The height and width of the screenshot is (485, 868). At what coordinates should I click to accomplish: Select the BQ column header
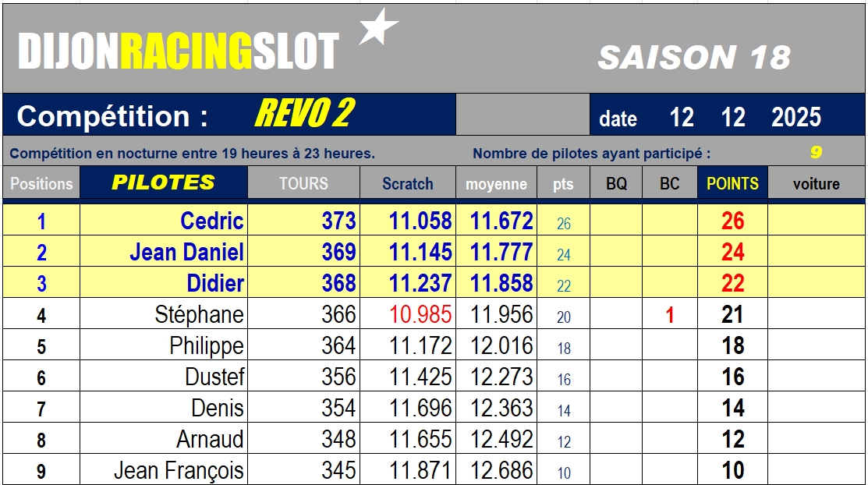click(616, 184)
